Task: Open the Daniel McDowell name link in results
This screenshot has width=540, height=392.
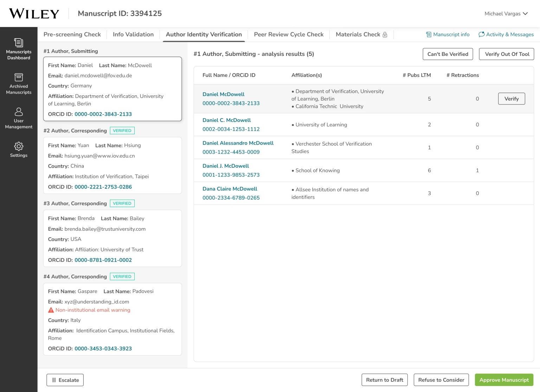Action: 223,94
